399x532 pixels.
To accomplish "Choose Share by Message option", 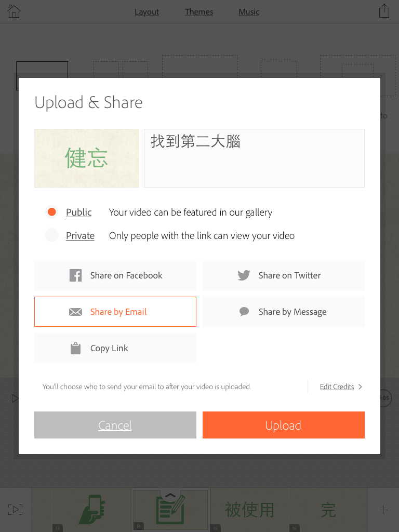I will click(x=284, y=312).
